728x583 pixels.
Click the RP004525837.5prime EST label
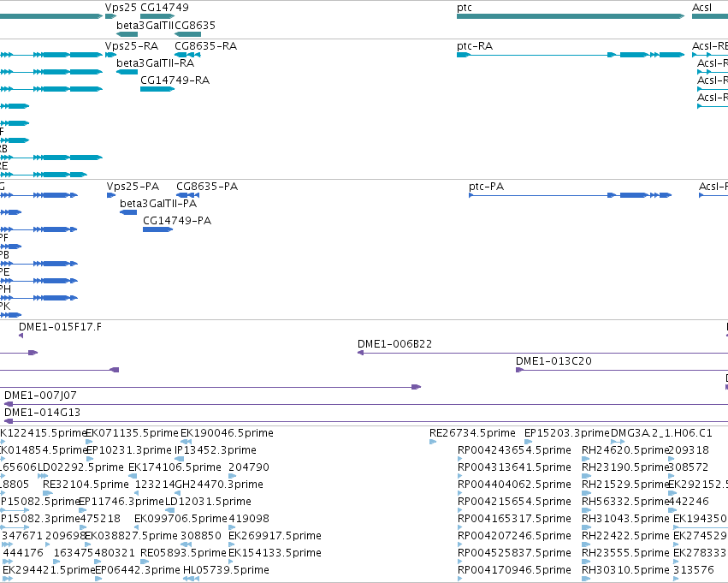pyautogui.click(x=514, y=553)
